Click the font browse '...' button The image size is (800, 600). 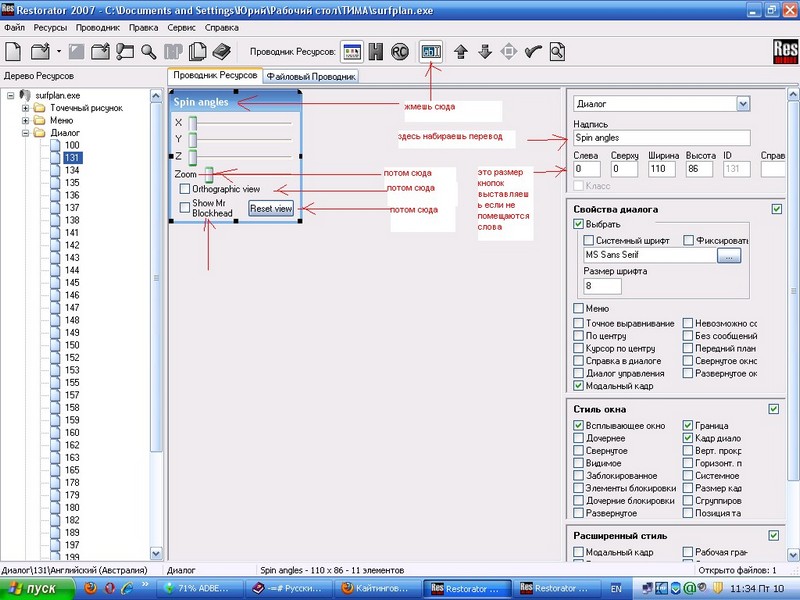[x=728, y=256]
